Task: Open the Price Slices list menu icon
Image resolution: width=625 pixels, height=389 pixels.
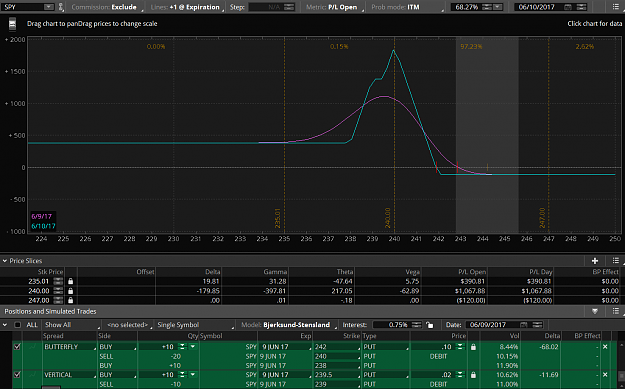Action: coord(616,261)
